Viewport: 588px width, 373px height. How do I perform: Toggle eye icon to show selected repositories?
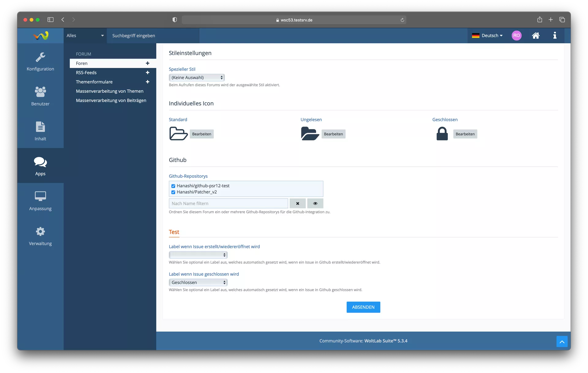click(315, 204)
